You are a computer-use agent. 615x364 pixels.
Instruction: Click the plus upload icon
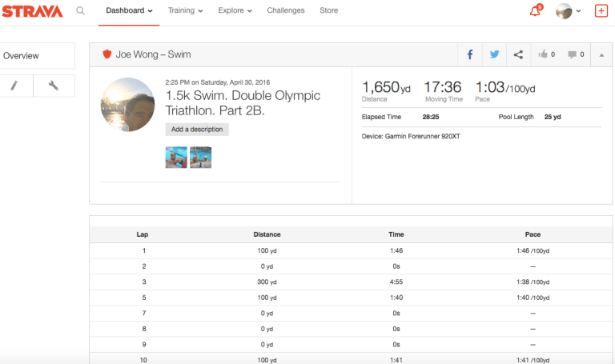coord(601,11)
